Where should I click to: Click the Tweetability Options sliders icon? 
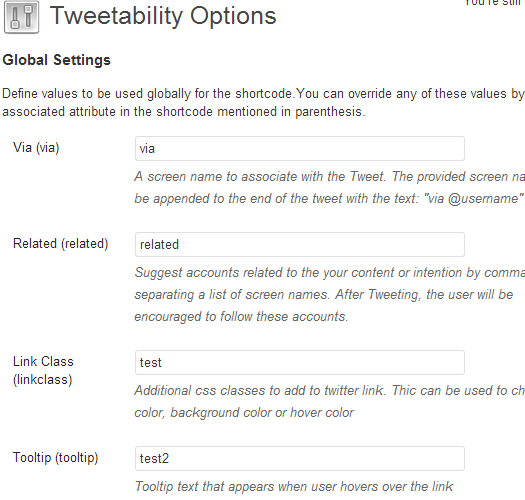[x=21, y=17]
